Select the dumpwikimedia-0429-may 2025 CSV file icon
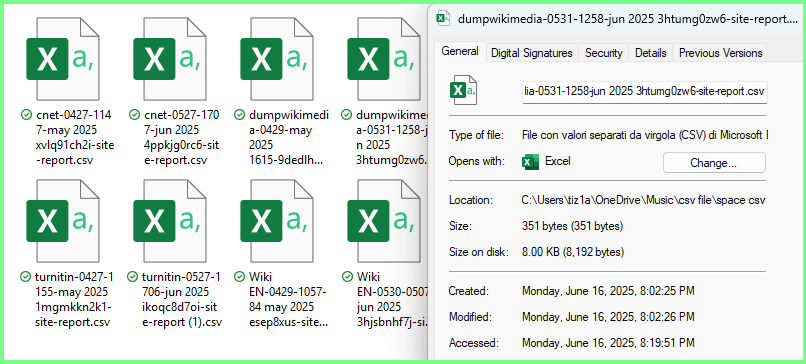 (x=278, y=59)
